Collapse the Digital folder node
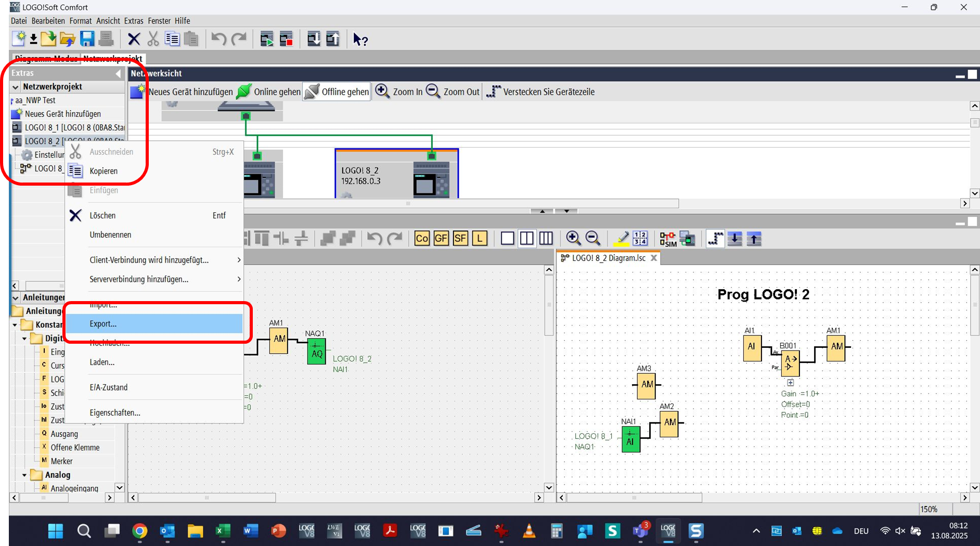Viewport: 980px width, 546px height. (24, 339)
